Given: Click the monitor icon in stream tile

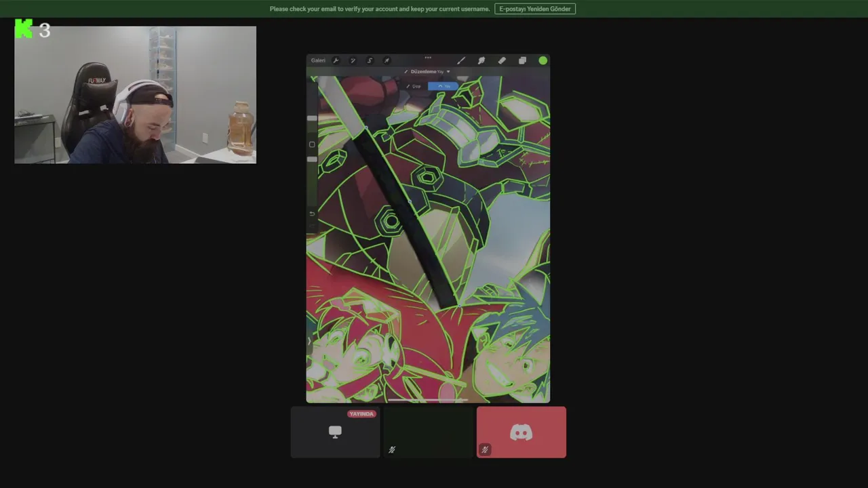Looking at the screenshot, I should [335, 432].
